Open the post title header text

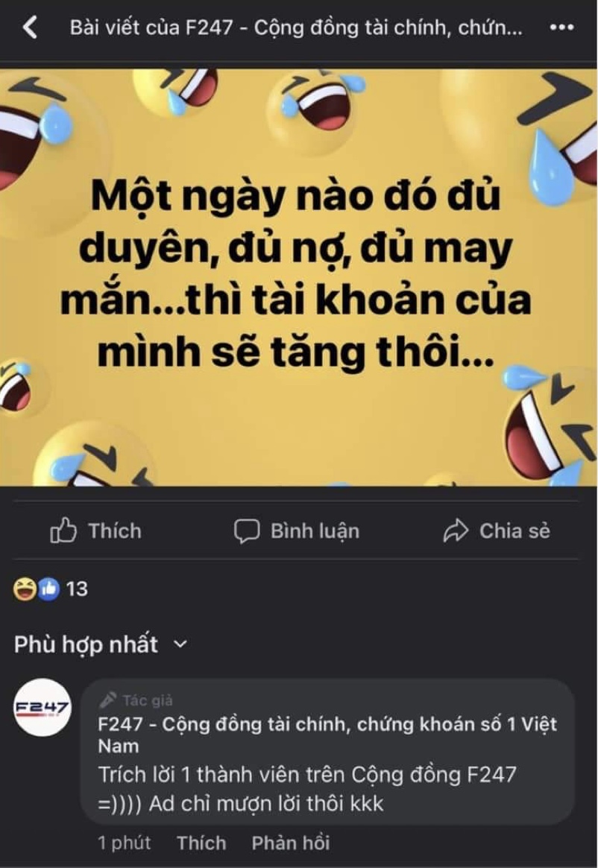click(296, 27)
